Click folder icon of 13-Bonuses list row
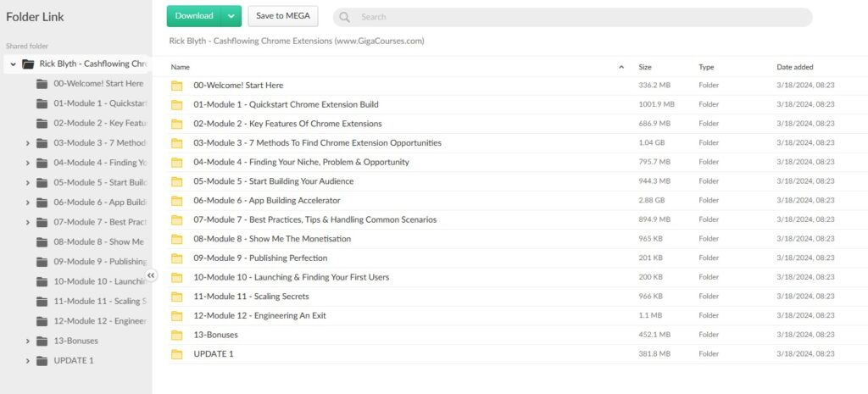 (x=176, y=335)
